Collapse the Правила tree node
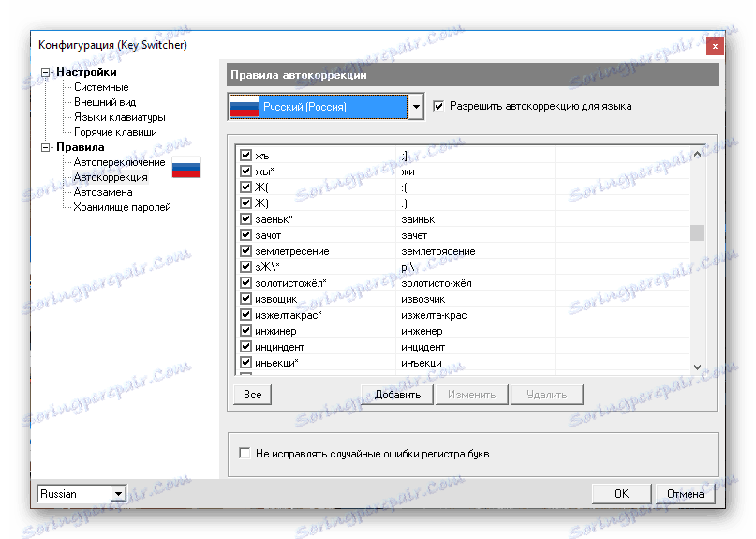This screenshot has height=539, width=756. click(x=45, y=147)
